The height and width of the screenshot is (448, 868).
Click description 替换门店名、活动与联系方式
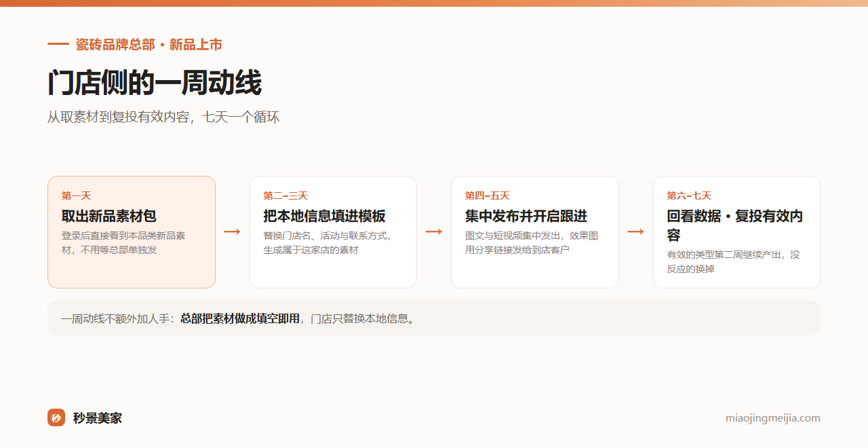[328, 242]
